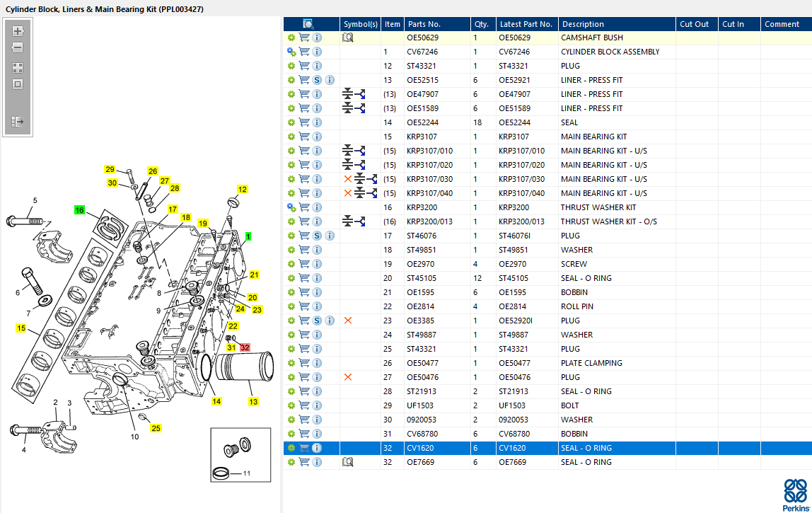
Task: Select callout 15 on the diagram
Action: tap(21, 328)
